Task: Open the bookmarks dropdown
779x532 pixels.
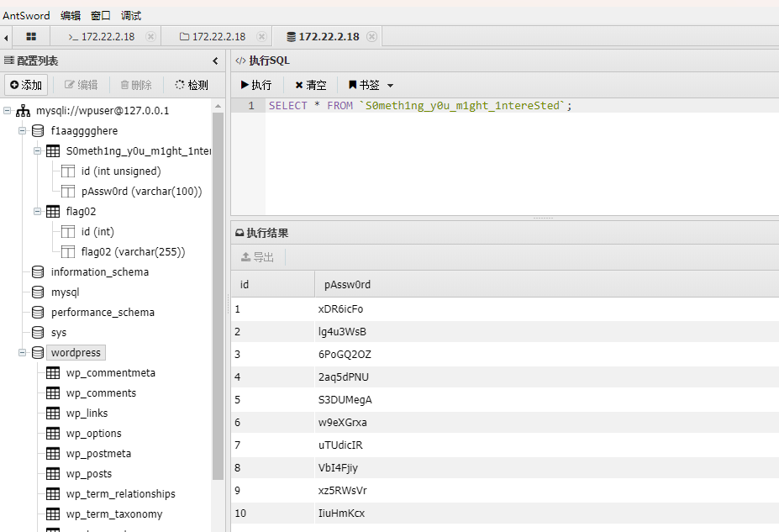Action: click(x=371, y=85)
